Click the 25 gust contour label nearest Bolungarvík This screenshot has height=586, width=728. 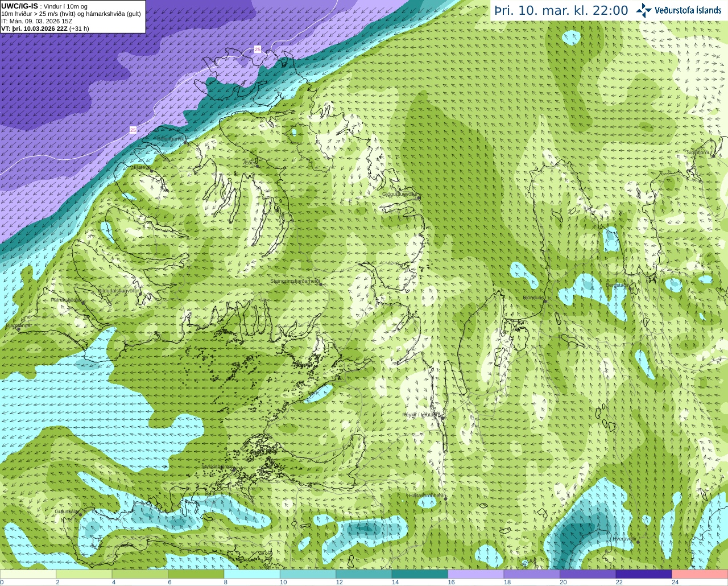133,130
